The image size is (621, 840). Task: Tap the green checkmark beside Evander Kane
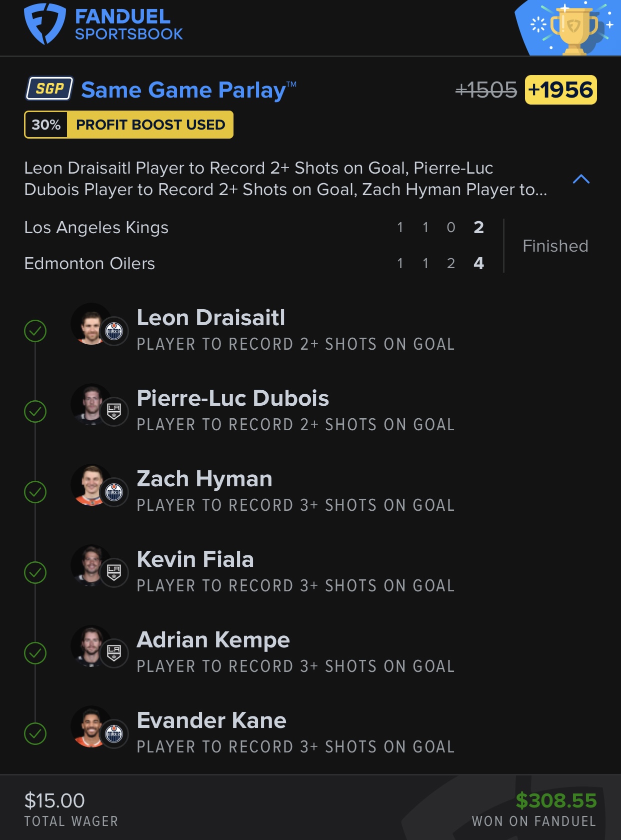pyautogui.click(x=35, y=734)
